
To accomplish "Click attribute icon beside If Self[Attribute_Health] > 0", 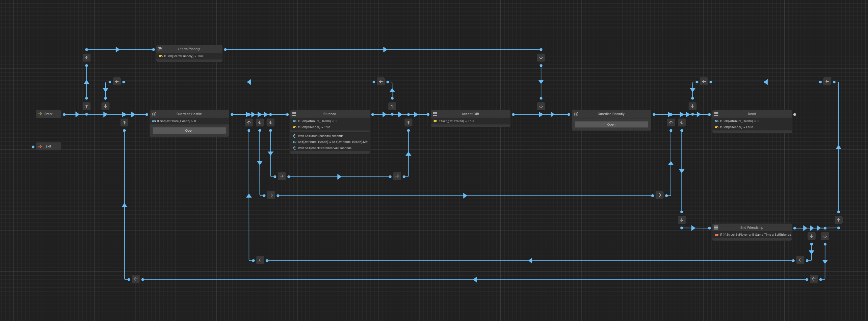I will click(154, 121).
